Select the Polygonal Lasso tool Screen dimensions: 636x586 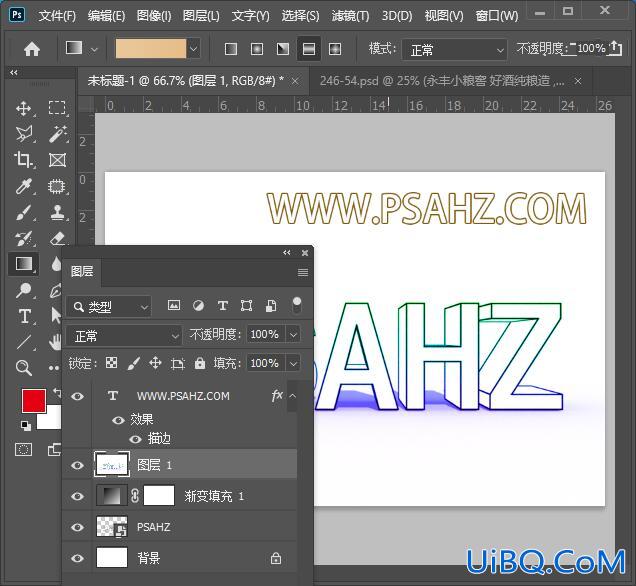click(x=24, y=134)
